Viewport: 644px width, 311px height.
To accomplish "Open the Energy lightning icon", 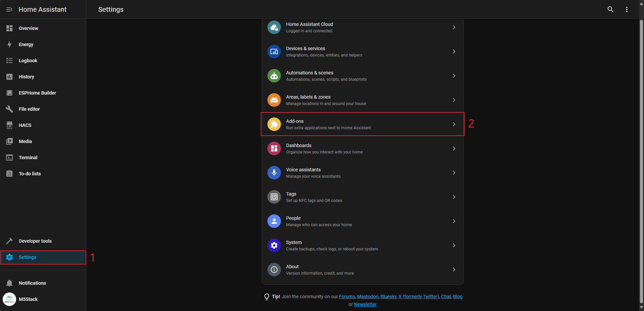I will [9, 44].
